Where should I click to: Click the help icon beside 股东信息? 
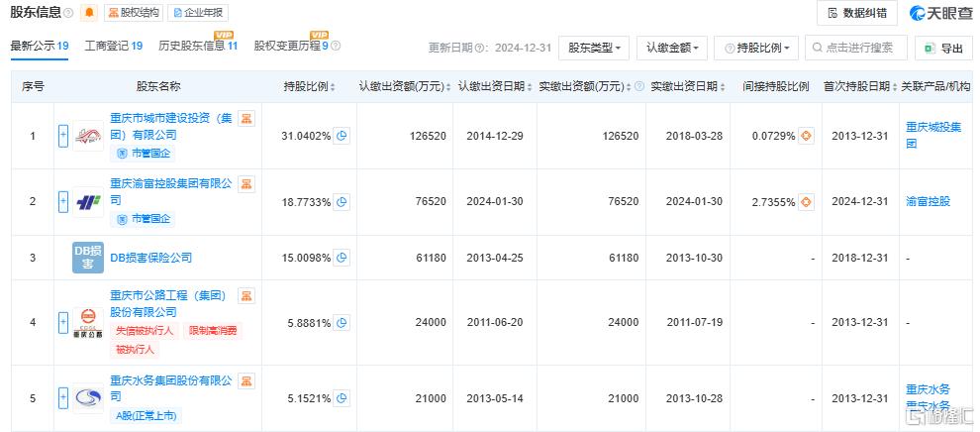[68, 13]
